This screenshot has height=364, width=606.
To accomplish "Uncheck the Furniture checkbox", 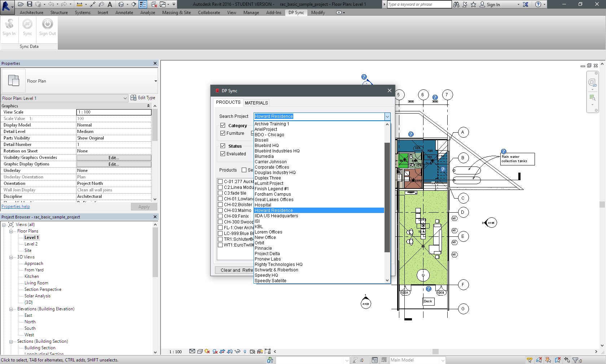I will coord(223,133).
